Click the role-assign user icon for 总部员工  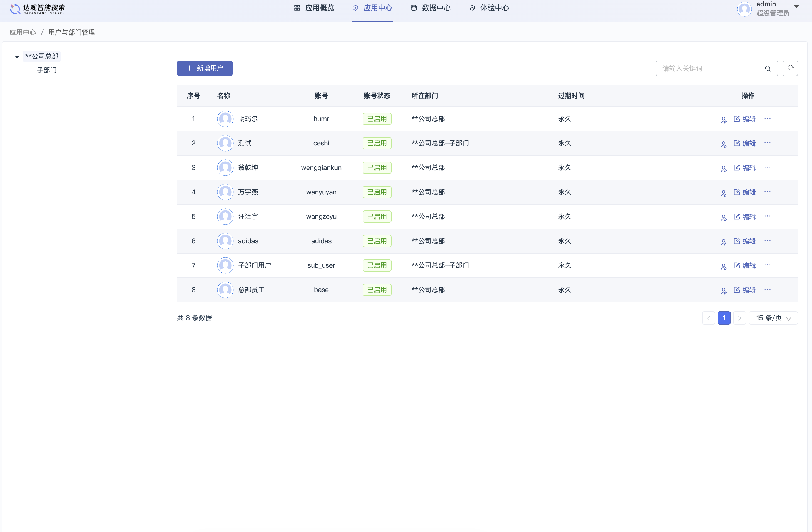pos(724,291)
